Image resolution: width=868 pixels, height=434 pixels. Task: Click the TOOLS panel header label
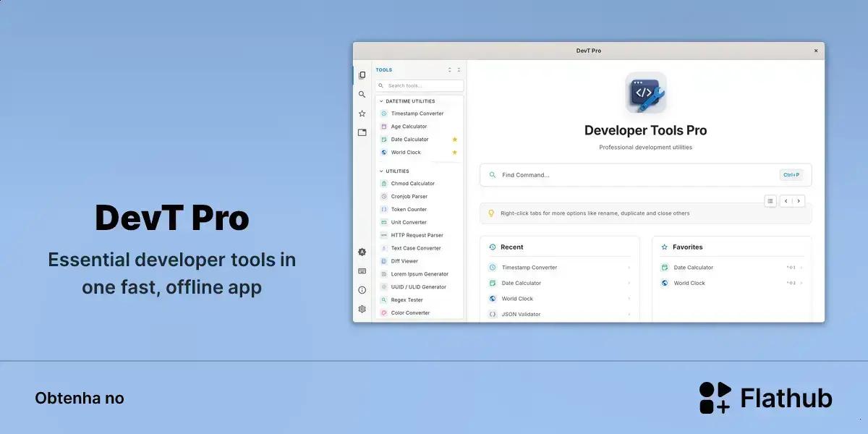point(384,70)
